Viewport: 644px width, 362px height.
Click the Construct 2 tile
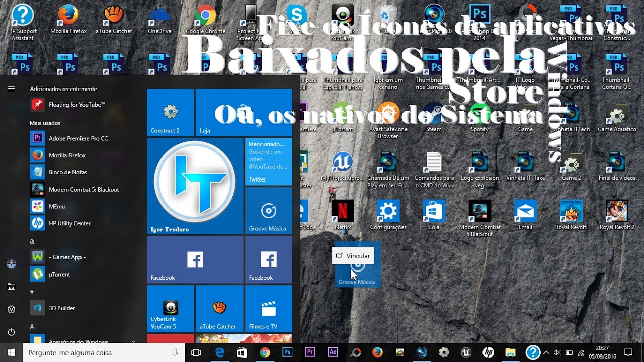tap(171, 113)
